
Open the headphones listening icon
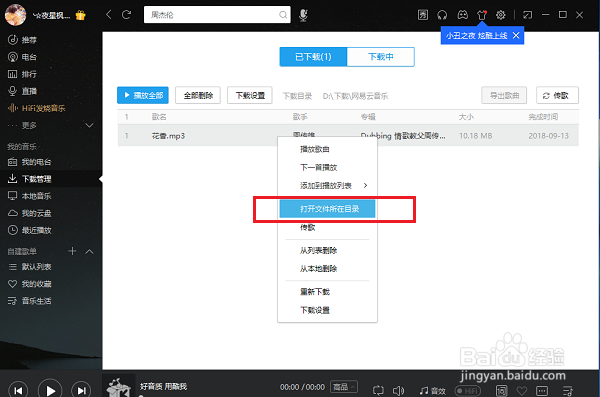pyautogui.click(x=442, y=15)
